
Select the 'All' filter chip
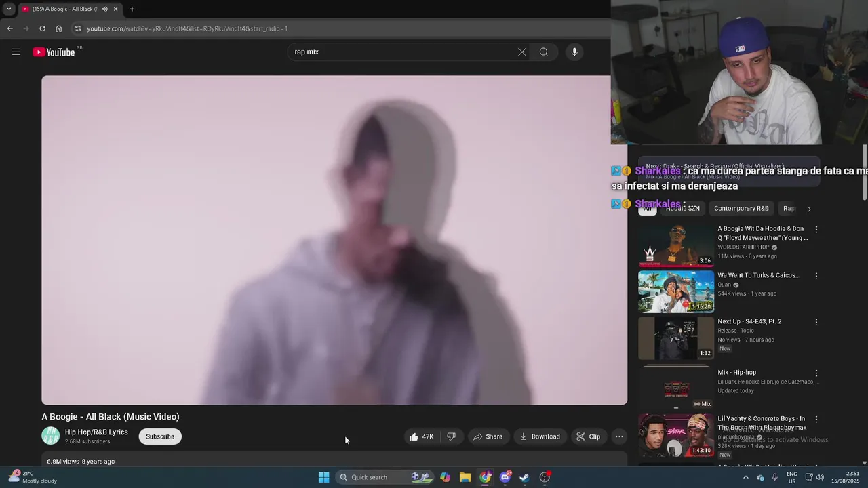[x=648, y=209]
